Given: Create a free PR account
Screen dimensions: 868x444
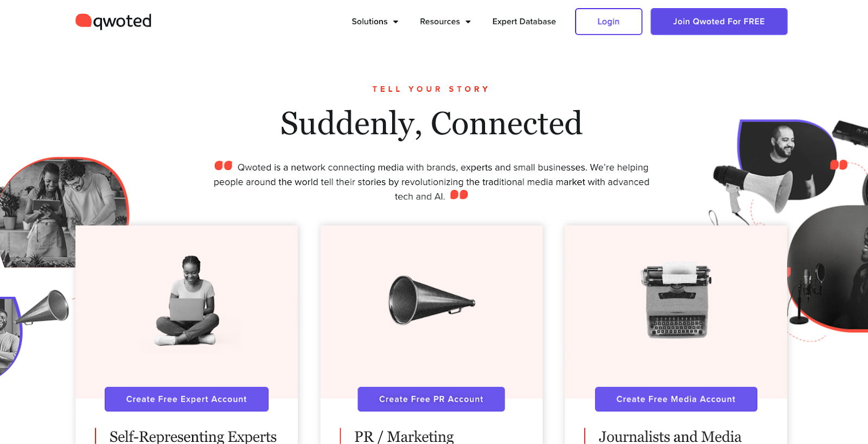Looking at the screenshot, I should point(431,399).
